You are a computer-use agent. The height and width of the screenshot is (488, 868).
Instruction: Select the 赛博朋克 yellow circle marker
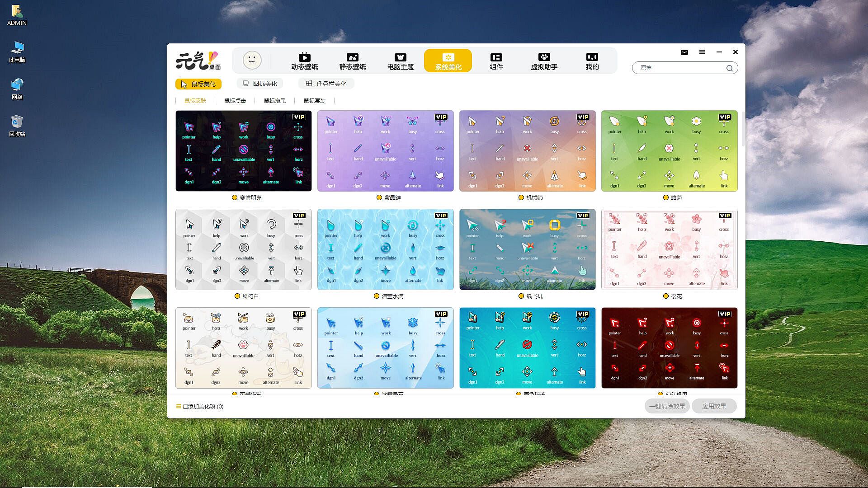click(x=235, y=197)
